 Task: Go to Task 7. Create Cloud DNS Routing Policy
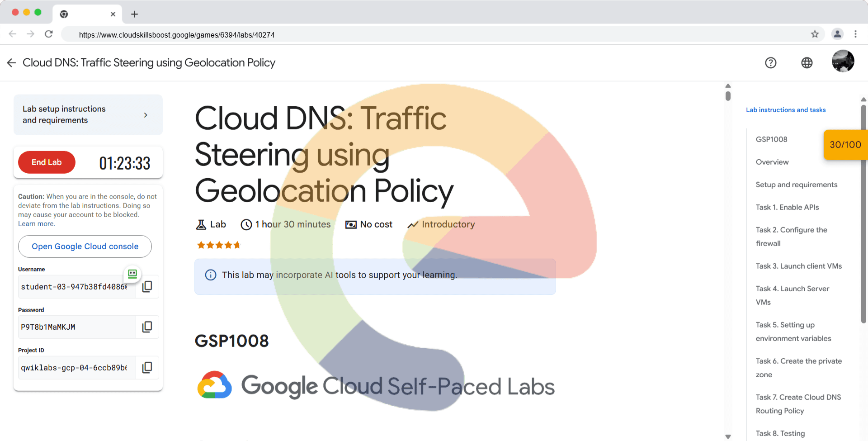coord(798,404)
